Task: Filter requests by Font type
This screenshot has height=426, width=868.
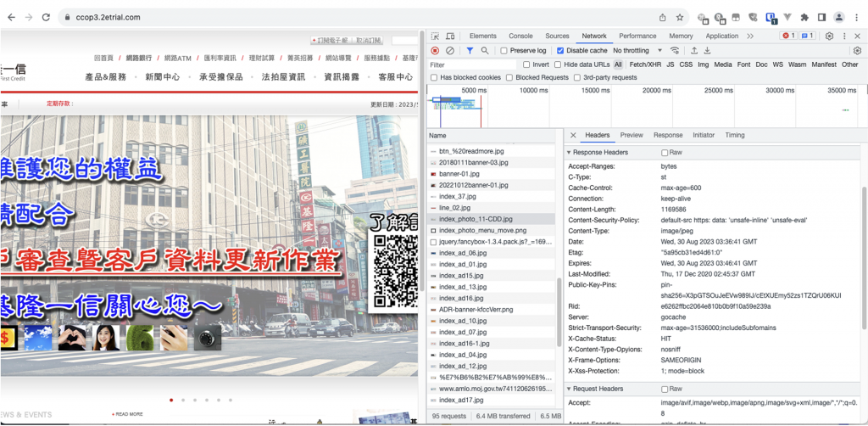Action: tap(744, 64)
